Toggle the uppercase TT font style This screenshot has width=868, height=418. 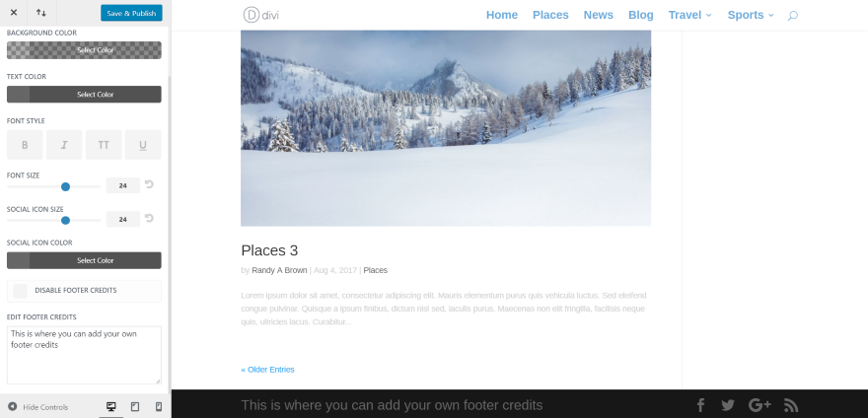104,145
